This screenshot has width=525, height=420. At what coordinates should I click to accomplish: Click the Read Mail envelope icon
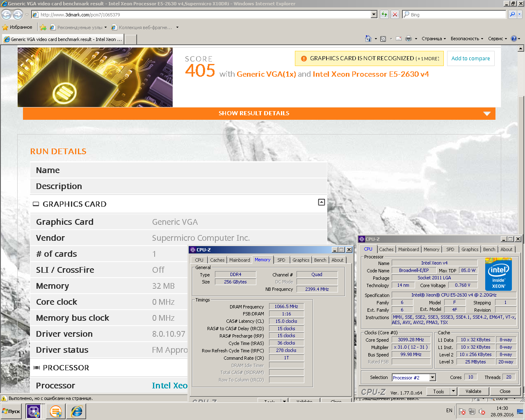[x=398, y=39]
